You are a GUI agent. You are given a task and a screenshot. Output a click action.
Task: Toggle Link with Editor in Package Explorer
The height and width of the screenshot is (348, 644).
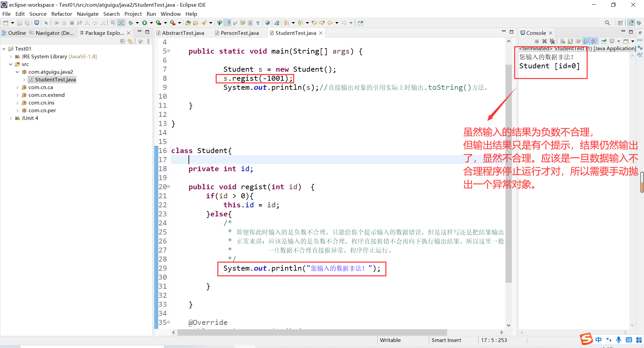coord(130,41)
